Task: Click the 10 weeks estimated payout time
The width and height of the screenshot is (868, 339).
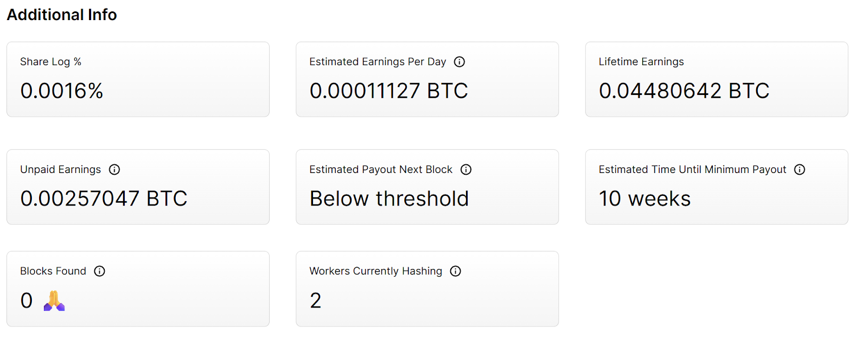Action: [644, 198]
